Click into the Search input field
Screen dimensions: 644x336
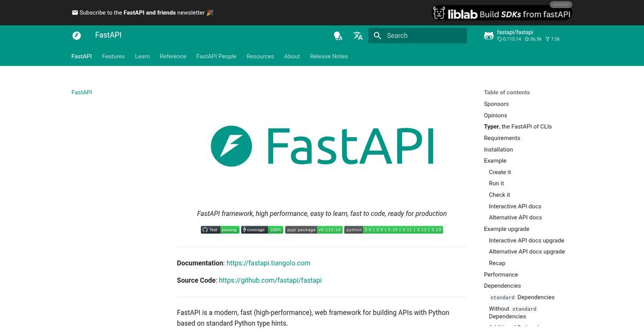(x=417, y=36)
